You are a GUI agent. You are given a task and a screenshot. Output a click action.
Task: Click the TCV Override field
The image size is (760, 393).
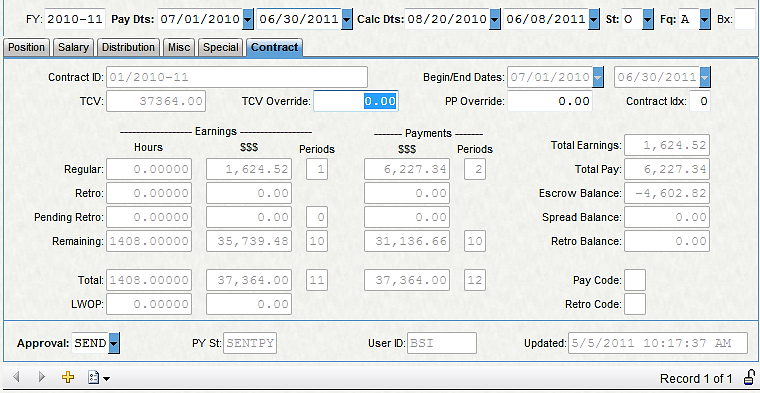coord(356,101)
